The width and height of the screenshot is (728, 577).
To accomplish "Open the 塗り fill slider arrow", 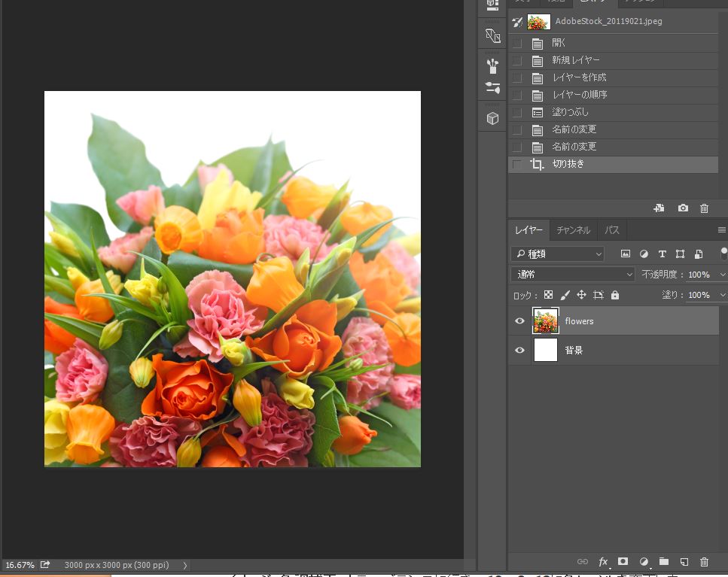I will 723,295.
